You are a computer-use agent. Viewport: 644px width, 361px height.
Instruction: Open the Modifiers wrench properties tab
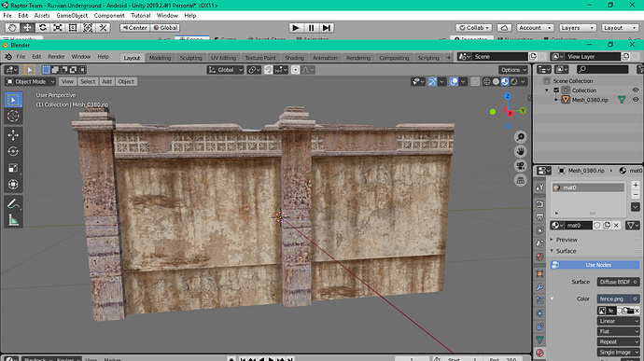point(540,287)
